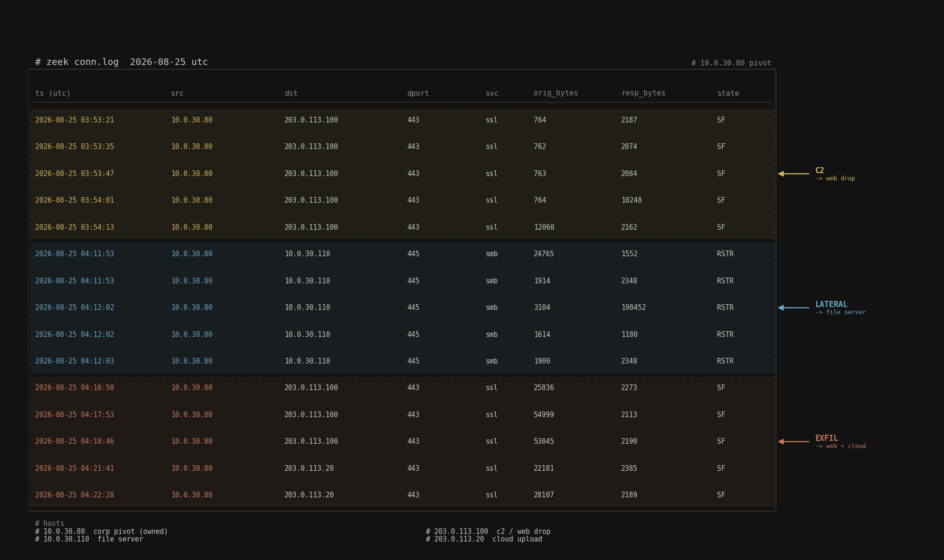Click orig_bytes value 54999
The height and width of the screenshot is (560, 944).
[x=544, y=415]
